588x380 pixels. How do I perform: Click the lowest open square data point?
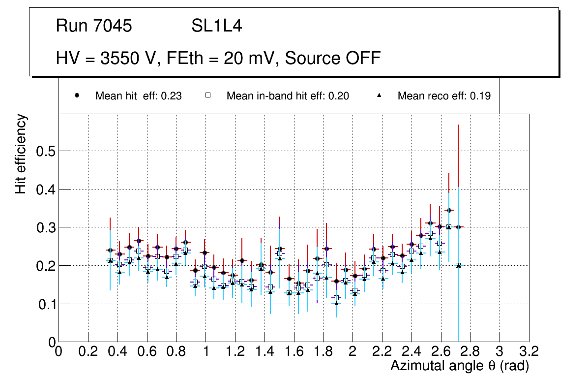pos(336,298)
